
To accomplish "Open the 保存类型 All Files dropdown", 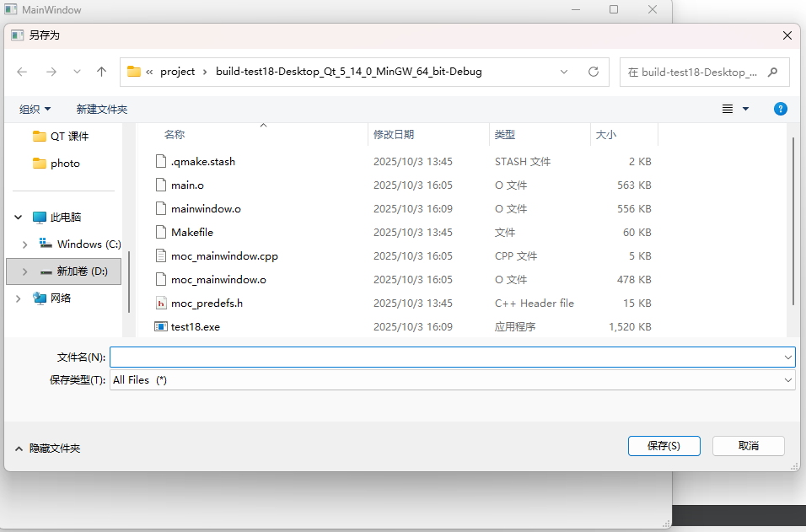I will tap(453, 380).
